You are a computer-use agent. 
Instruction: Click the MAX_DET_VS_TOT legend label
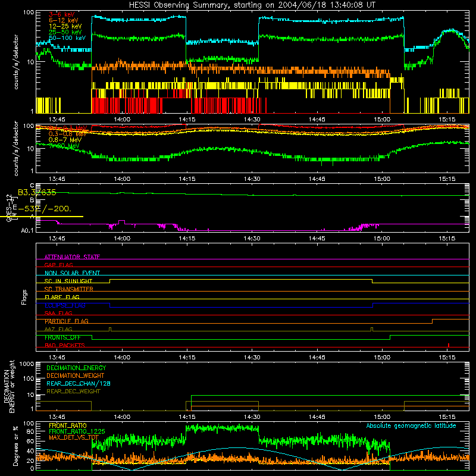click(x=74, y=437)
